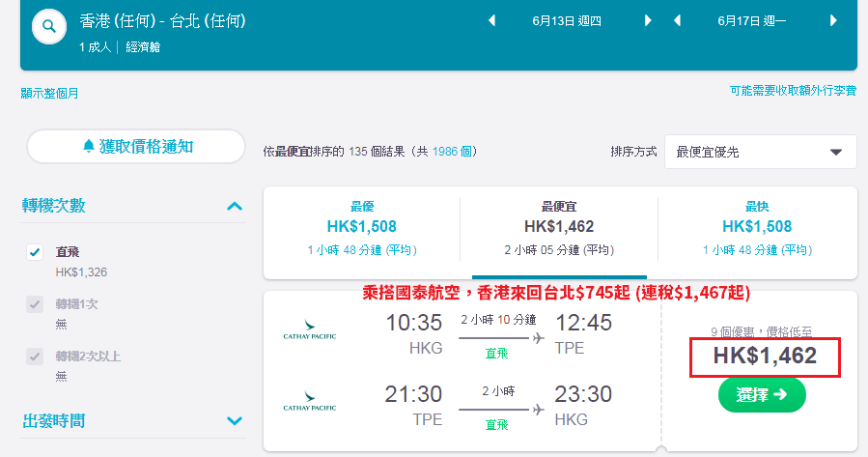Switch to the 最優 HK$1,508 tab

tap(362, 228)
